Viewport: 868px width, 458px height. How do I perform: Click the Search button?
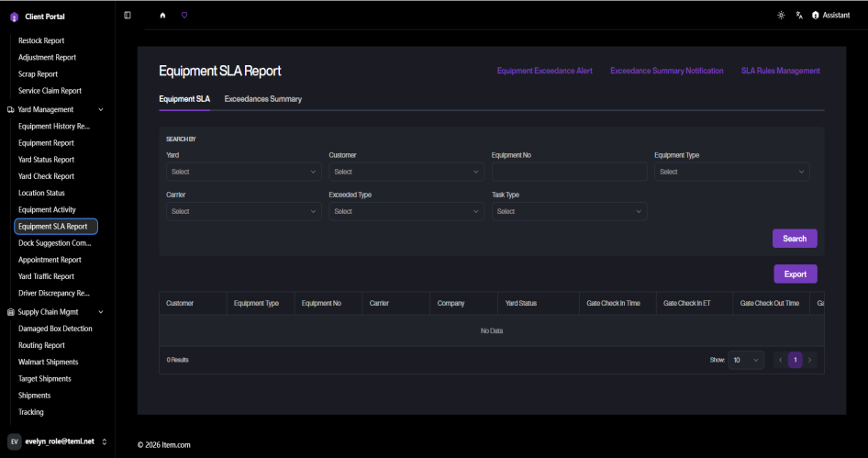795,239
